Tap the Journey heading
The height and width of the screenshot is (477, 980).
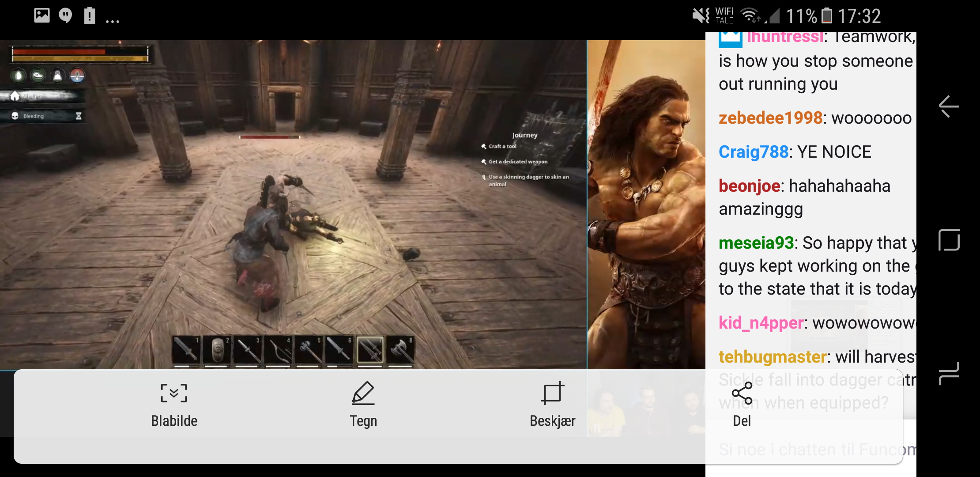[x=525, y=135]
